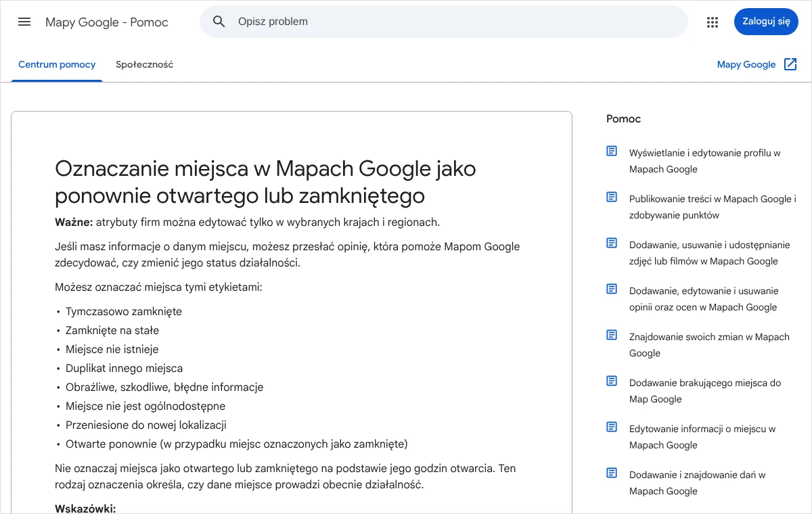
Task: Click the Miejsce nie istnieje list item
Action: click(x=112, y=350)
